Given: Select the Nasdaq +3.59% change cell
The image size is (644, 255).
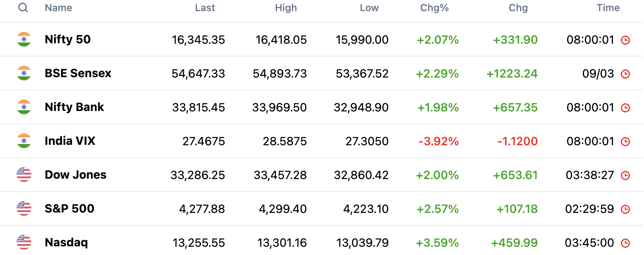Looking at the screenshot, I should [x=437, y=243].
